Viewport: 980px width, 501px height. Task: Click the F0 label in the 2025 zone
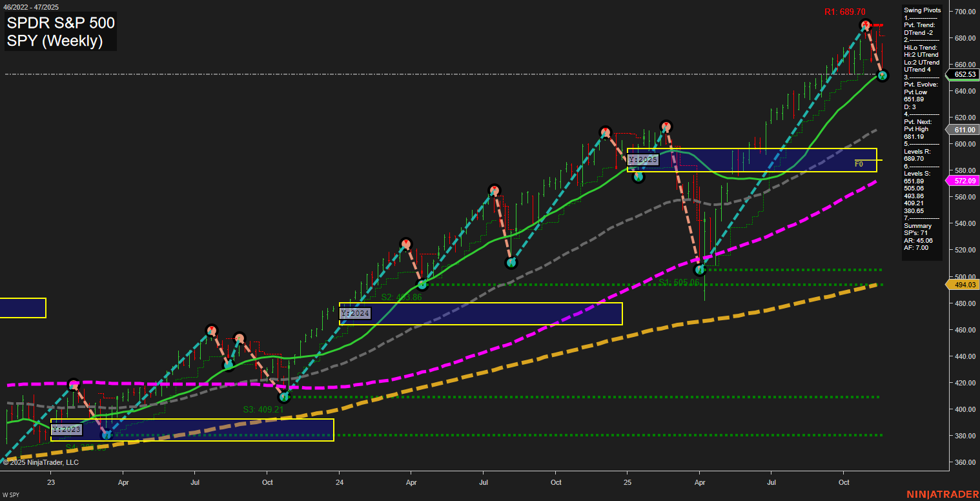pos(859,164)
